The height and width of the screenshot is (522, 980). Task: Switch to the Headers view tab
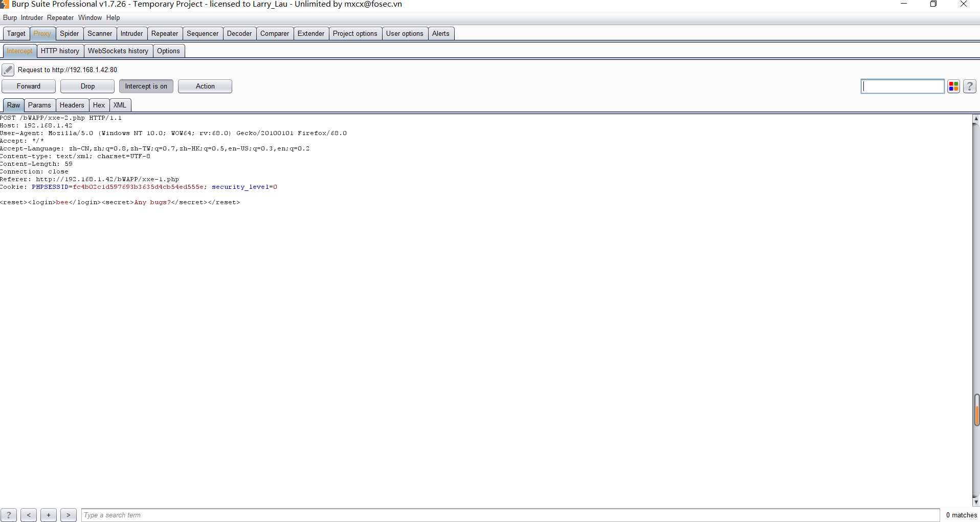click(x=72, y=105)
